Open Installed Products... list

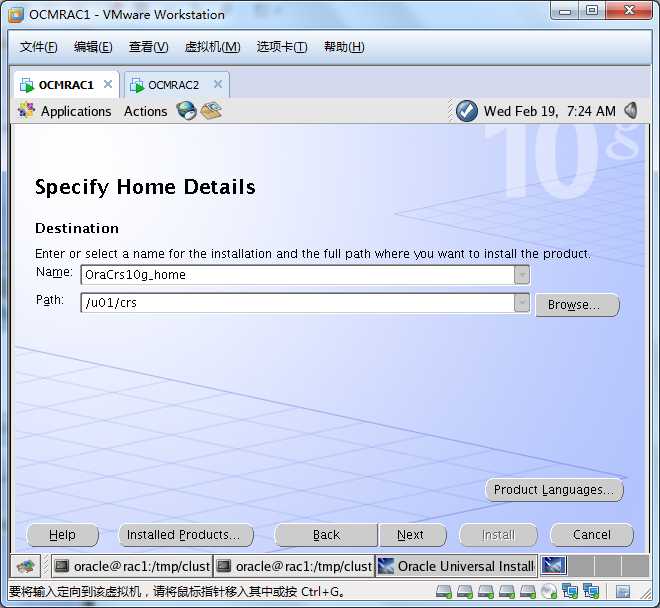click(x=186, y=535)
